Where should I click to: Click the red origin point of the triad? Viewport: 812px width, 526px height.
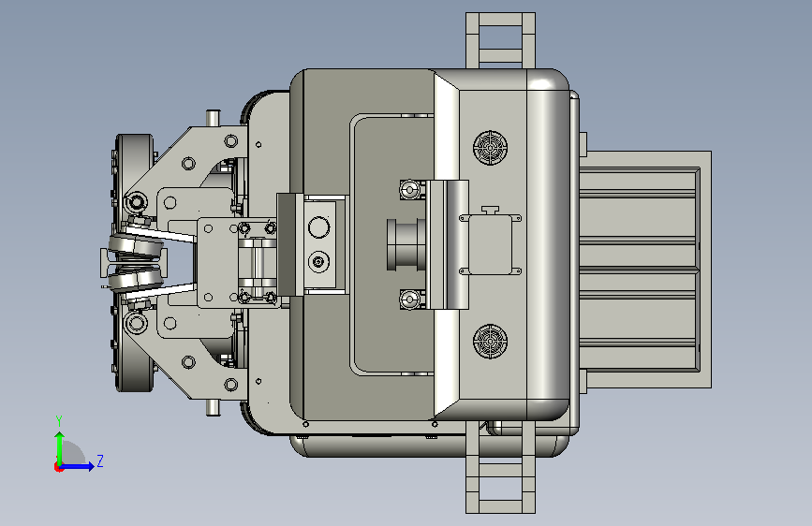[x=58, y=467]
